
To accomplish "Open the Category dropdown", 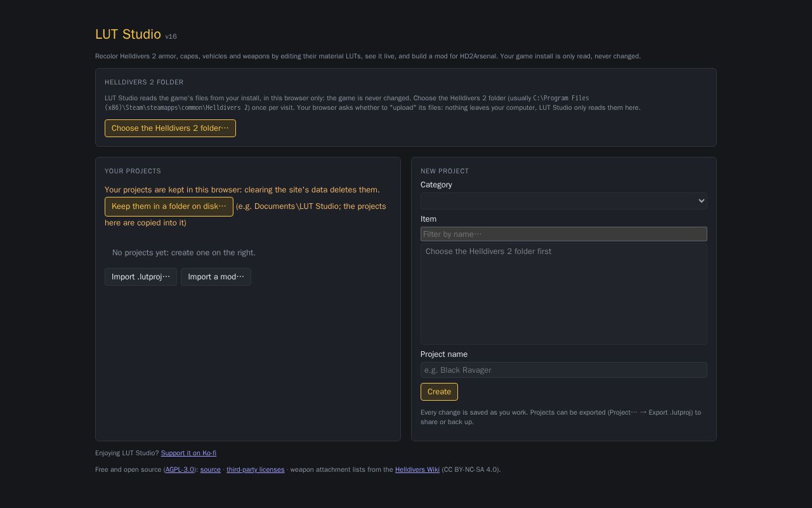I will (564, 201).
